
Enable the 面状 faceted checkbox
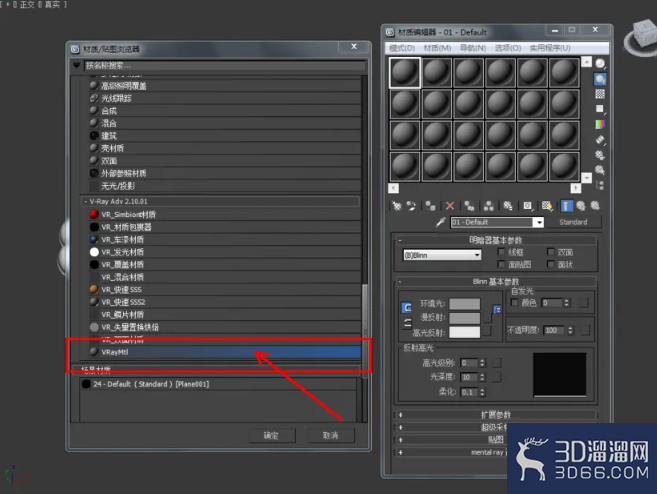551,264
